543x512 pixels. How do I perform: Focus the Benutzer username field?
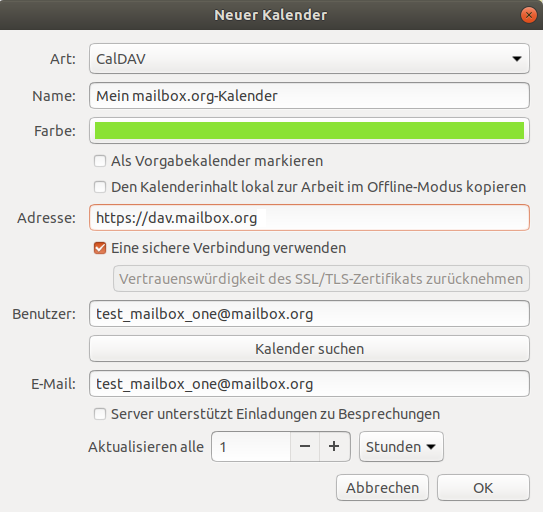click(309, 314)
